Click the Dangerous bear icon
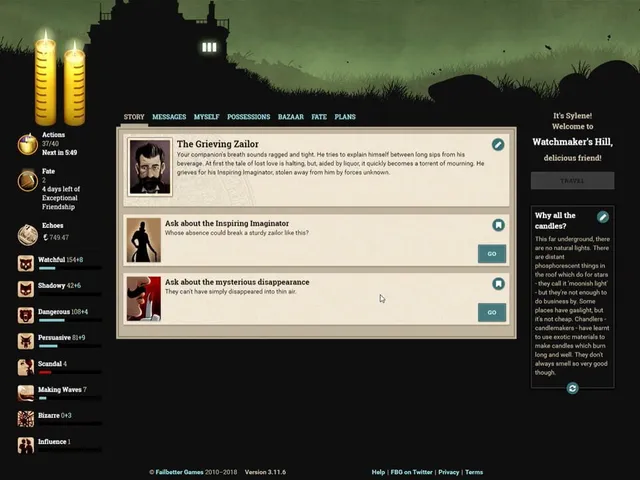640x480 pixels. [26, 316]
